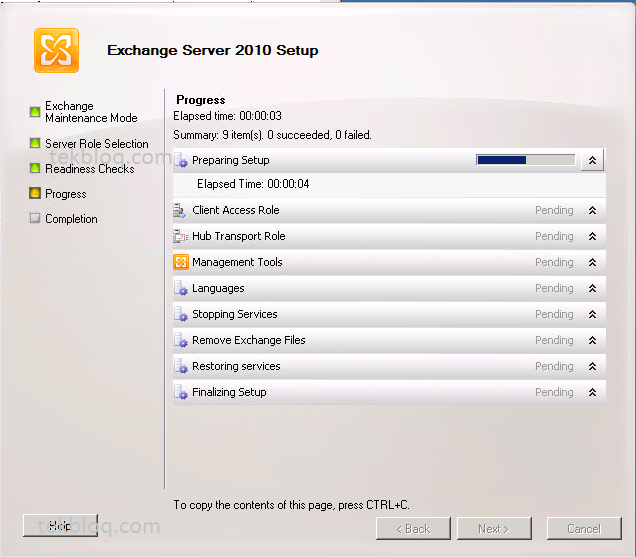Click the Remove Exchange Files icon
Image resolution: width=636 pixels, height=557 pixels.
click(x=181, y=340)
